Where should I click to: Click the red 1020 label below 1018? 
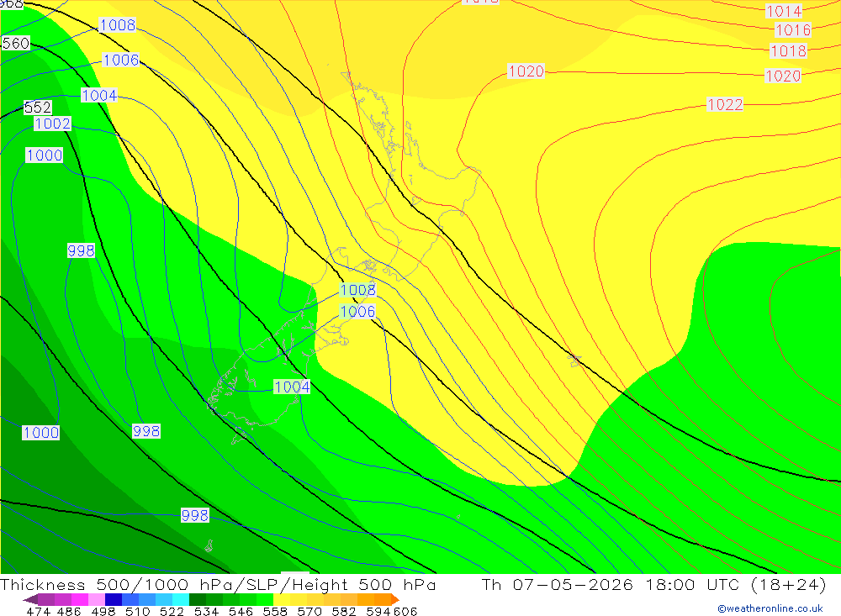[782, 76]
